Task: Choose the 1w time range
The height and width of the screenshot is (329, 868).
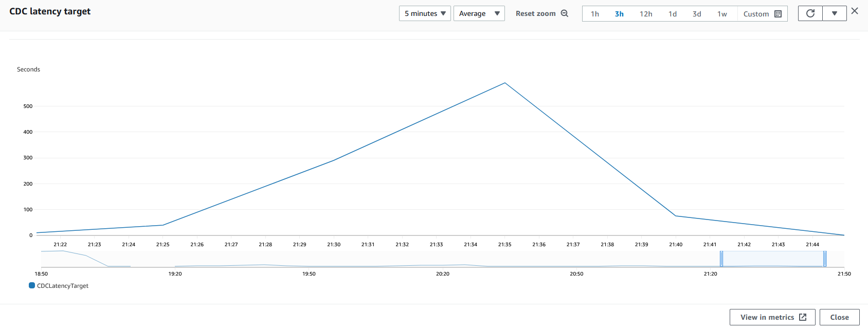Action: click(x=722, y=14)
